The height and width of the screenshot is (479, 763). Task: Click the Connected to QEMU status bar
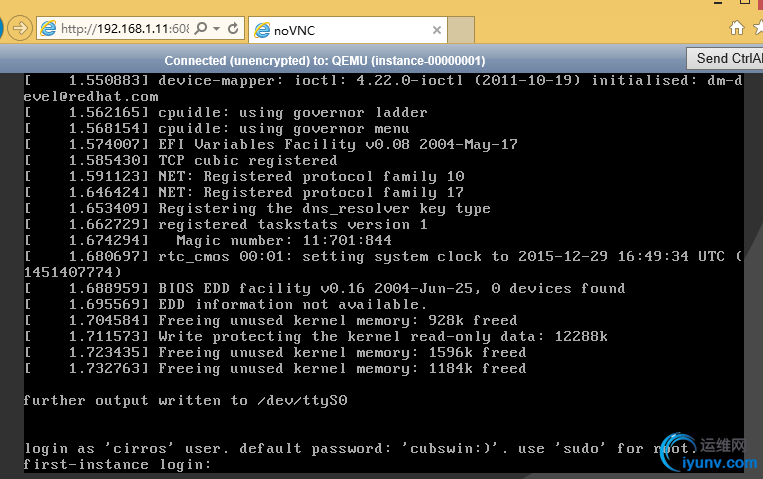point(325,60)
